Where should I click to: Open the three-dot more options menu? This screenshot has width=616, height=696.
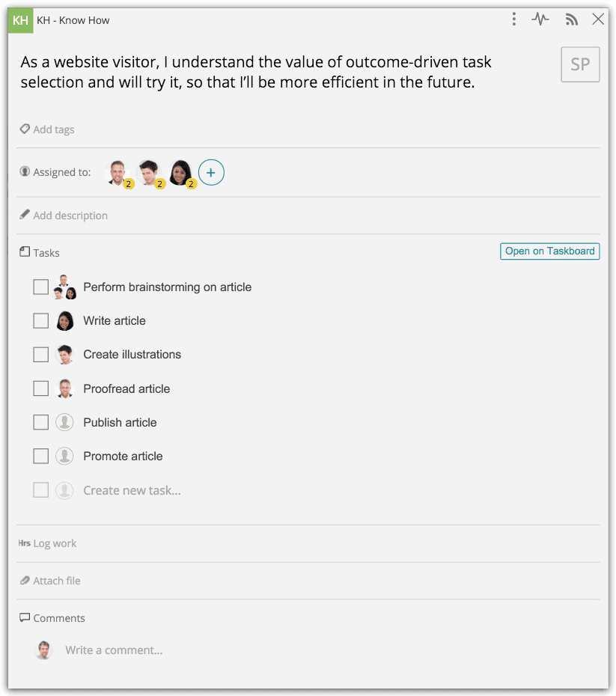pos(513,19)
